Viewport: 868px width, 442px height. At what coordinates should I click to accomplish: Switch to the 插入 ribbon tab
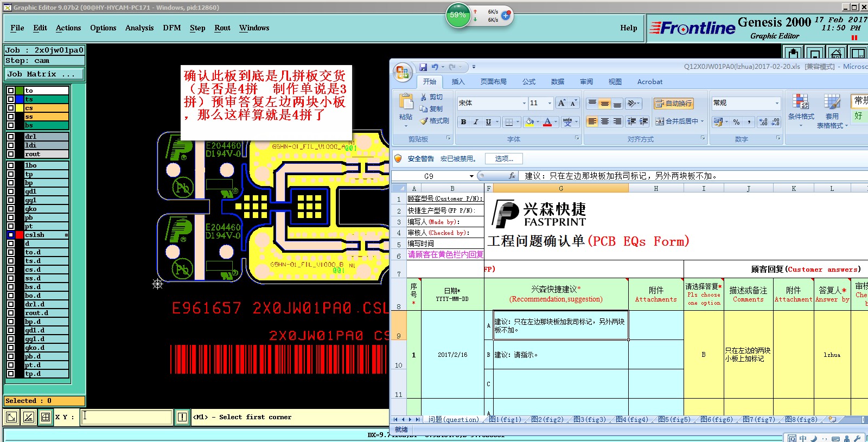pyautogui.click(x=458, y=82)
